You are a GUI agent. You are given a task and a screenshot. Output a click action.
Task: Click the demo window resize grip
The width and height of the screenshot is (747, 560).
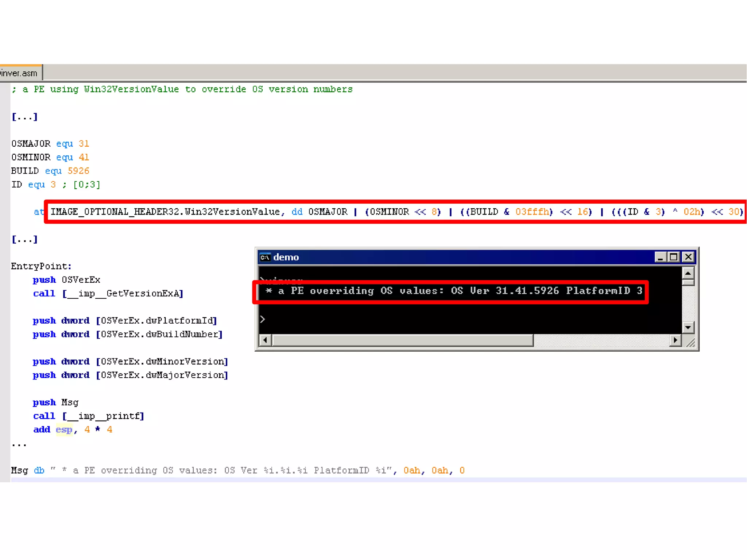(690, 342)
